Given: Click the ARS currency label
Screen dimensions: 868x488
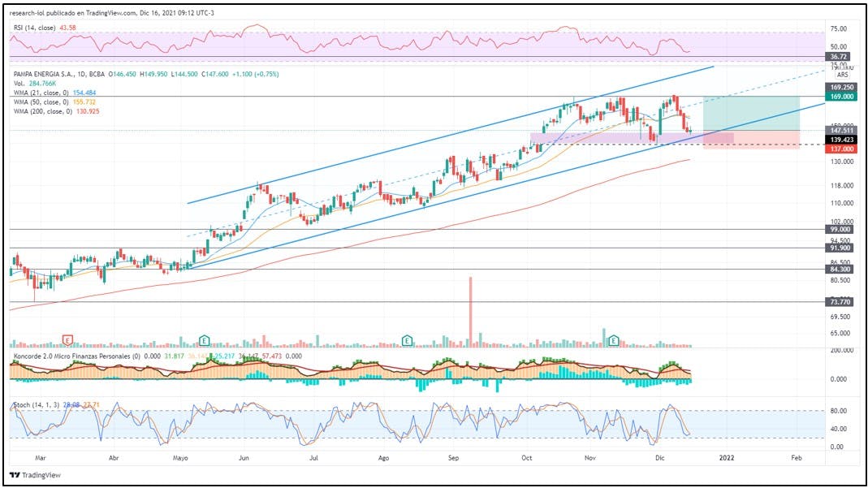Looking at the screenshot, I should [842, 75].
